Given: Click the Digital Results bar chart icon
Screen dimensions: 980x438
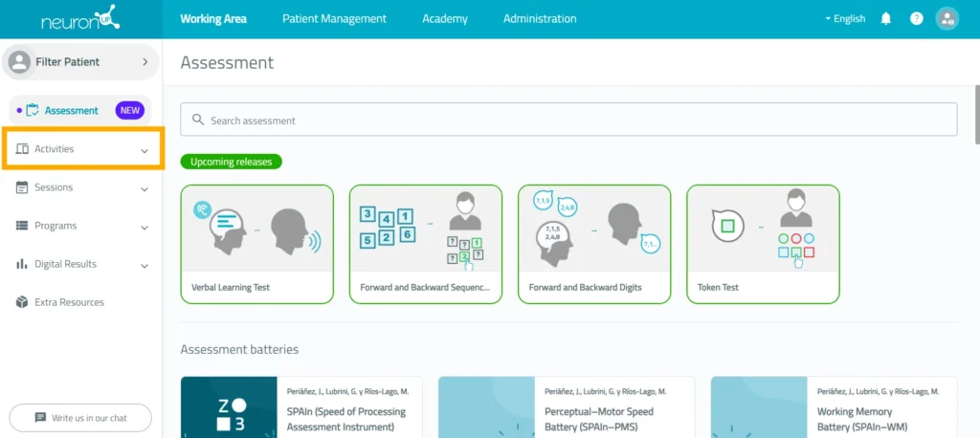Looking at the screenshot, I should [22, 264].
